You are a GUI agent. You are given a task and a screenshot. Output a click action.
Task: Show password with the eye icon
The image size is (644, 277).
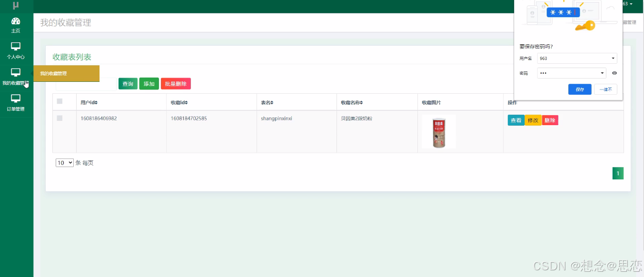(x=614, y=73)
